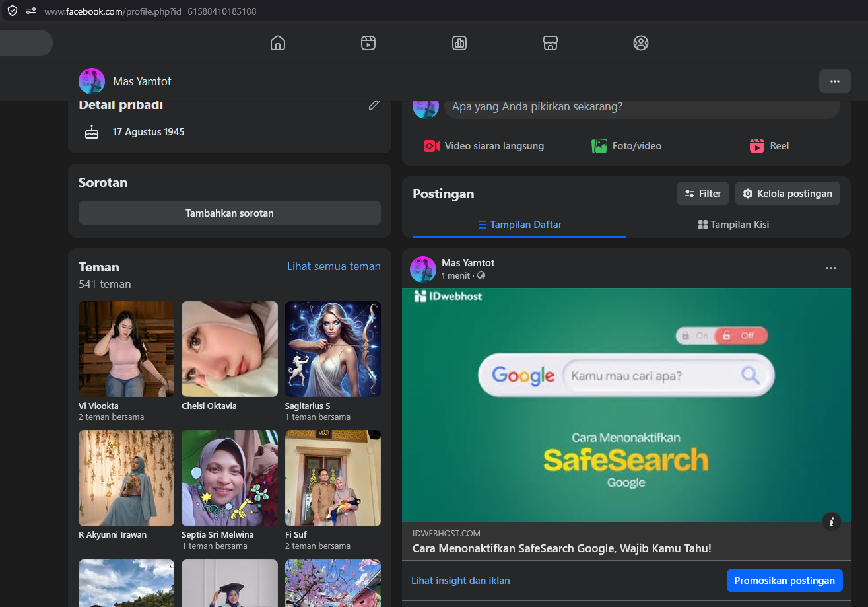The image size is (868, 607).
Task: Switch to Tampilan Daftar tab
Action: [x=519, y=225]
